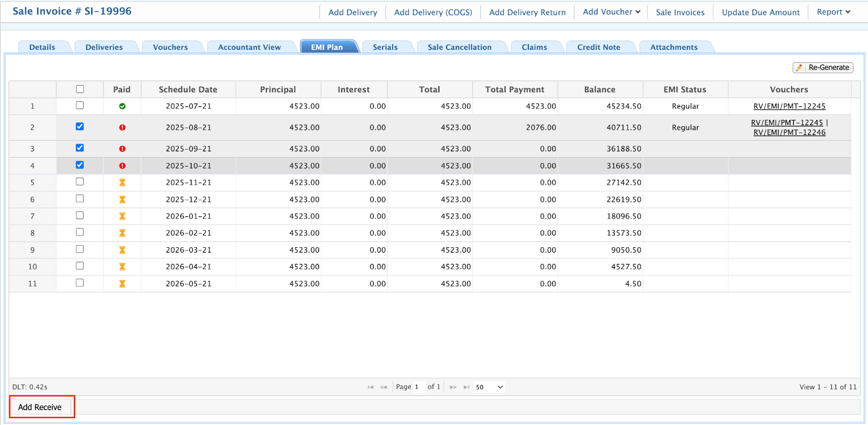The height and width of the screenshot is (425, 868).
Task: Click the Interest column header
Action: coord(354,89)
